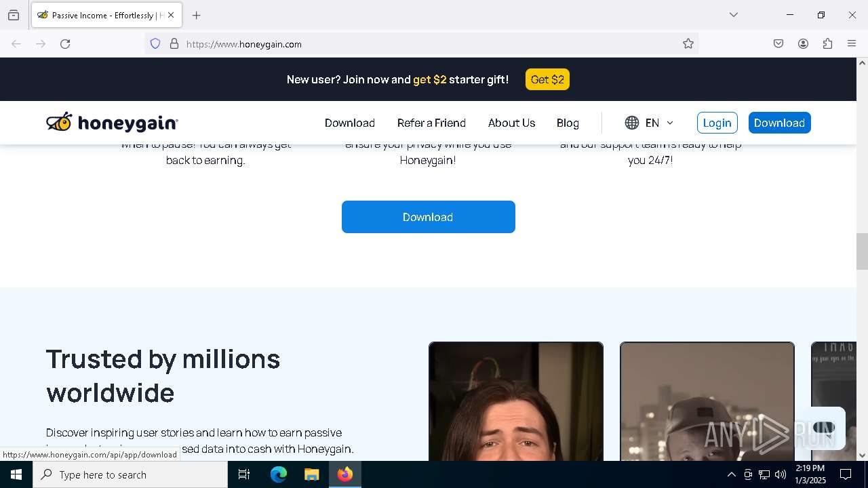
Task: Open the Firefox account icon
Action: point(803,44)
